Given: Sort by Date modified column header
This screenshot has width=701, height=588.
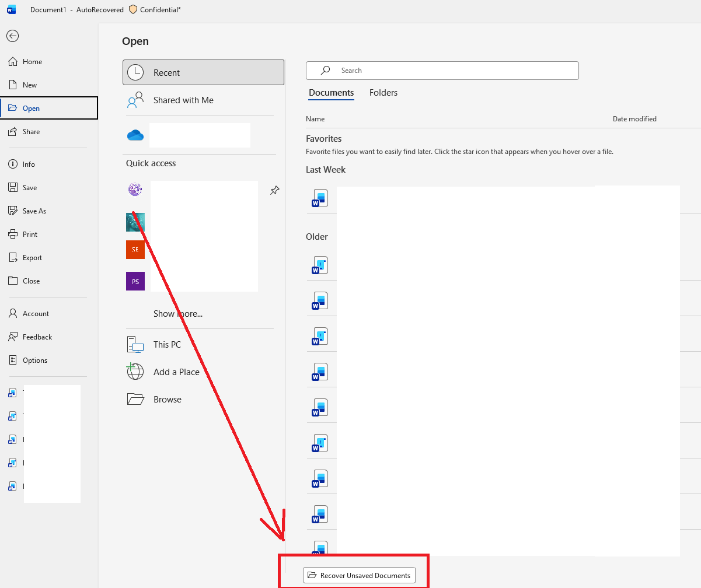Looking at the screenshot, I should pyautogui.click(x=634, y=119).
